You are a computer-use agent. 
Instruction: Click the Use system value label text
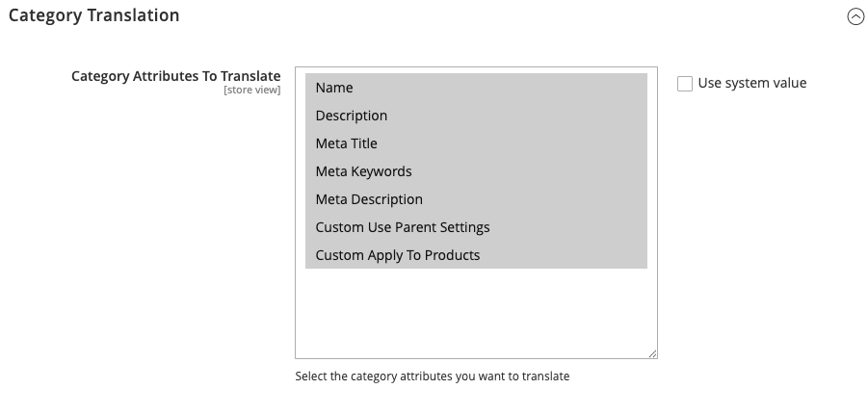(x=751, y=83)
